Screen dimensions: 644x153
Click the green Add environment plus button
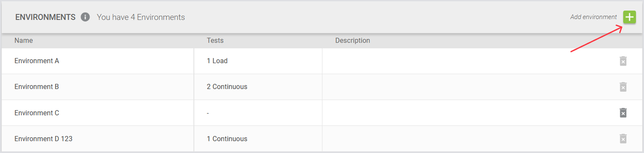coord(630,17)
